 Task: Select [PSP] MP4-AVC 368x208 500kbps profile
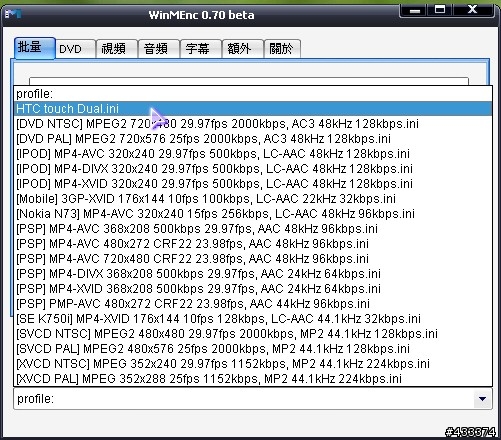click(x=253, y=229)
